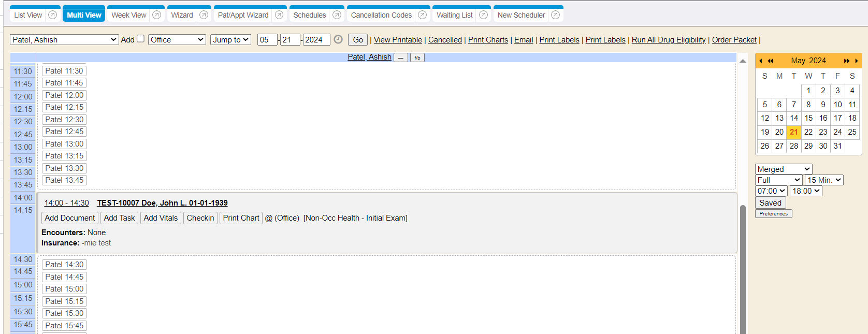
Task: Open the Waiting List tab
Action: (454, 15)
